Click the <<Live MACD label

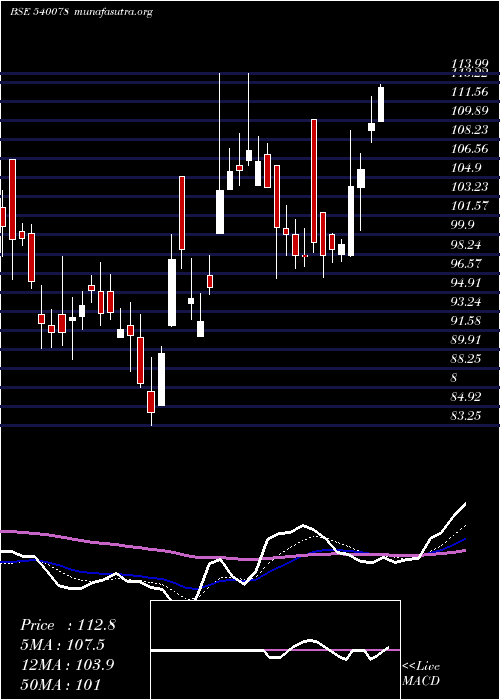(421, 673)
